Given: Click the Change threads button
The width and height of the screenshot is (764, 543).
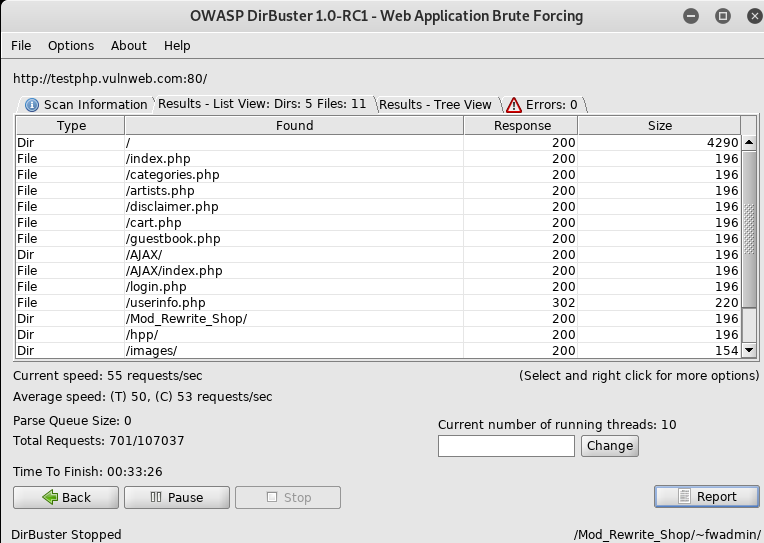Looking at the screenshot, I should 610,446.
